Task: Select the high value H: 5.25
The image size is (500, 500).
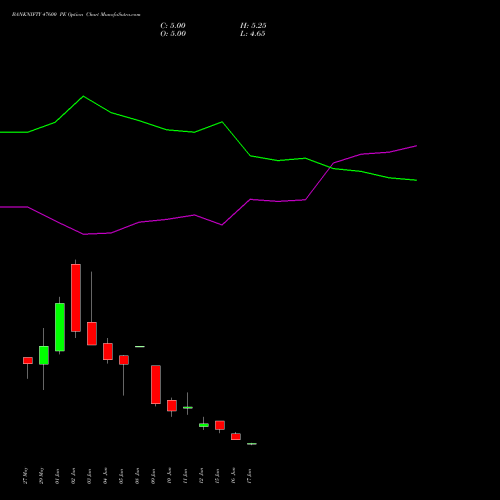Action: [x=253, y=26]
